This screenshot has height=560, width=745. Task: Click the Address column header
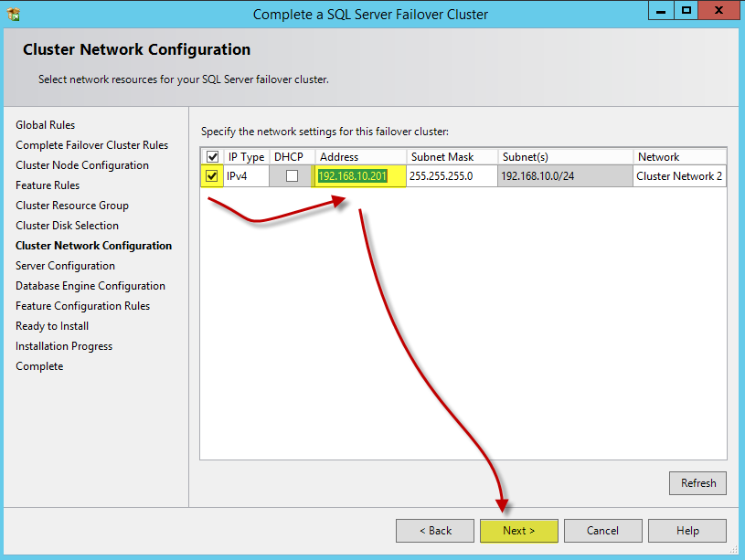click(x=360, y=157)
